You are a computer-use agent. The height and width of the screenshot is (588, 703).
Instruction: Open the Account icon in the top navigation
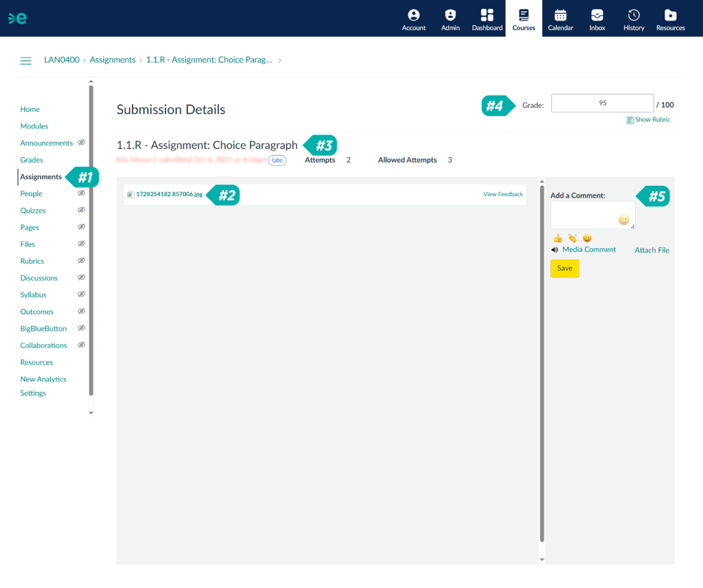point(413,16)
